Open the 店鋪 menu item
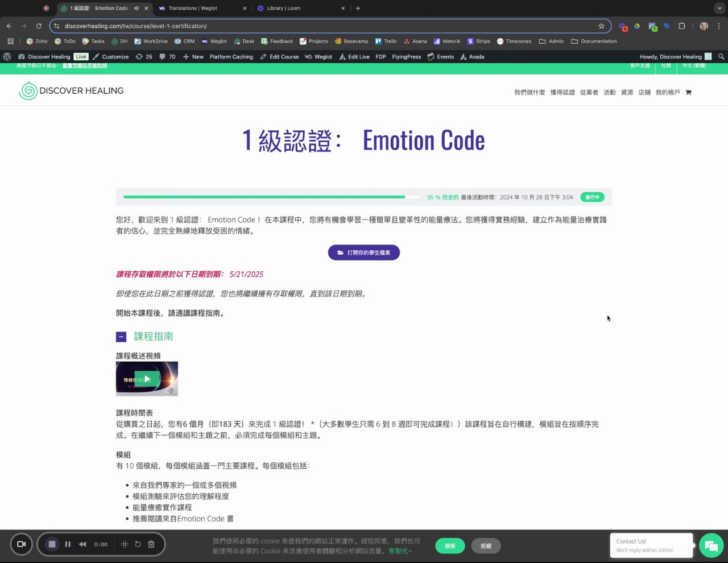728x563 pixels. (x=644, y=92)
